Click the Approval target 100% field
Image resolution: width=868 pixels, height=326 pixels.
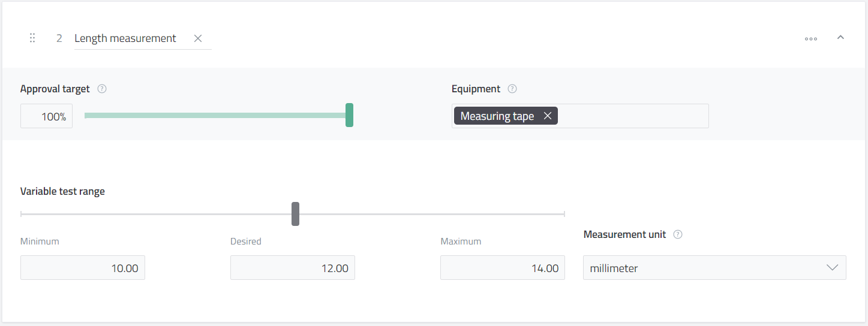(47, 116)
